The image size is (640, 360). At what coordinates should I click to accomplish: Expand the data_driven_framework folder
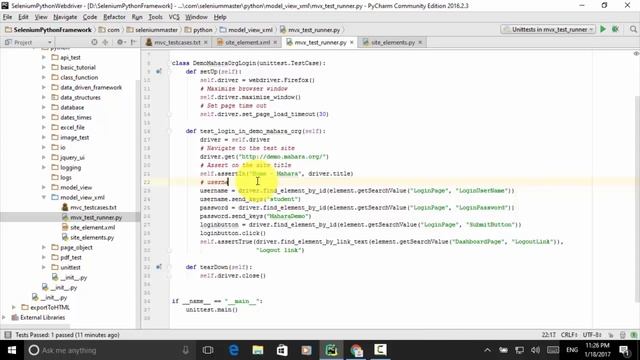(44, 87)
